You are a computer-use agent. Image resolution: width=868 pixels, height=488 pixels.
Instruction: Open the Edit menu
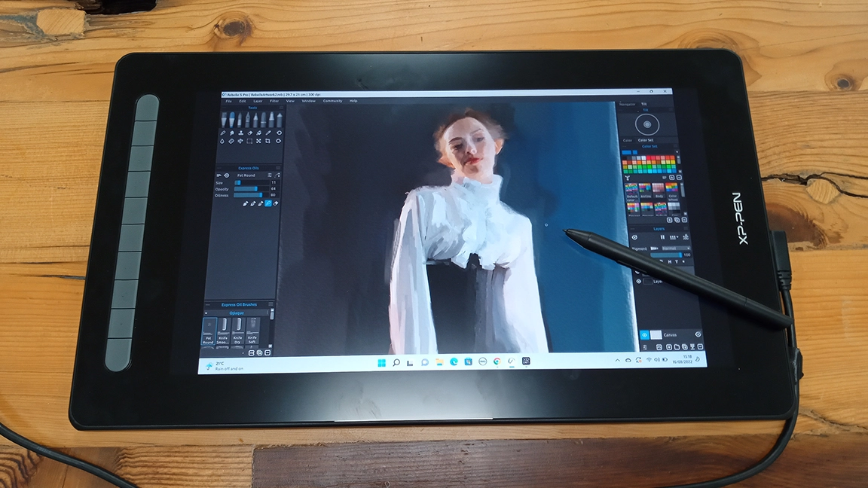[243, 101]
